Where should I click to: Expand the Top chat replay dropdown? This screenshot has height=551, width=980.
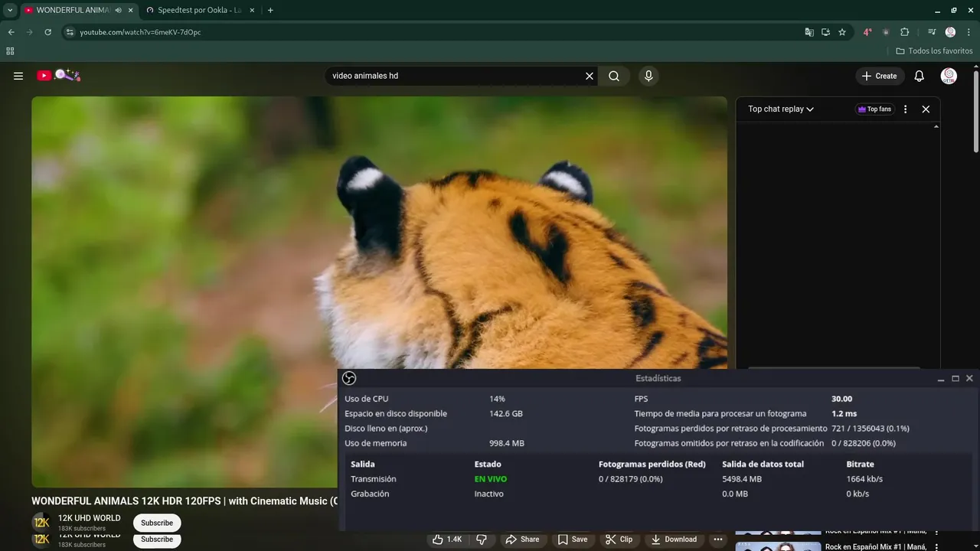[x=781, y=109]
